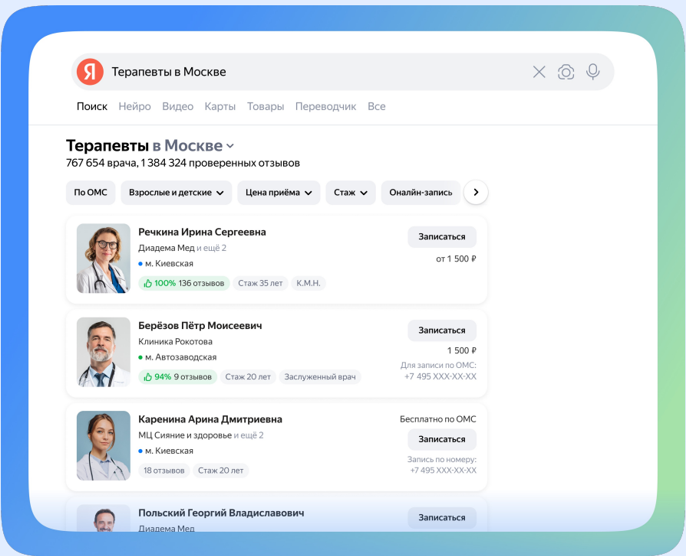Click the от 1 500 ₽ price
The width and height of the screenshot is (687, 556).
(x=456, y=259)
